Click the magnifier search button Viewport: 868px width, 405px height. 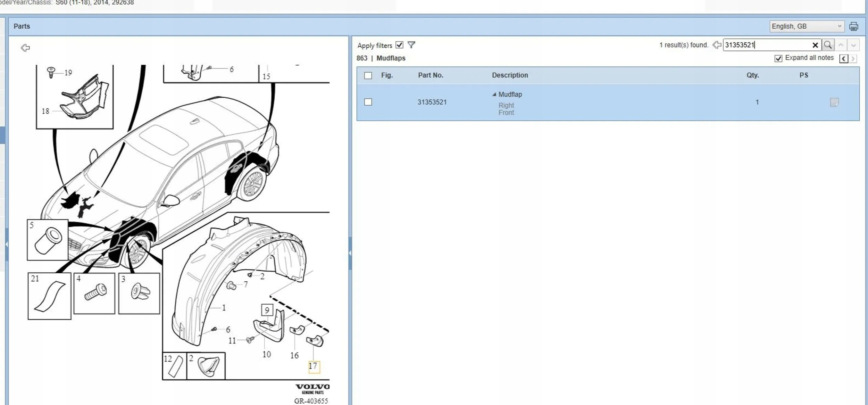[x=828, y=45]
